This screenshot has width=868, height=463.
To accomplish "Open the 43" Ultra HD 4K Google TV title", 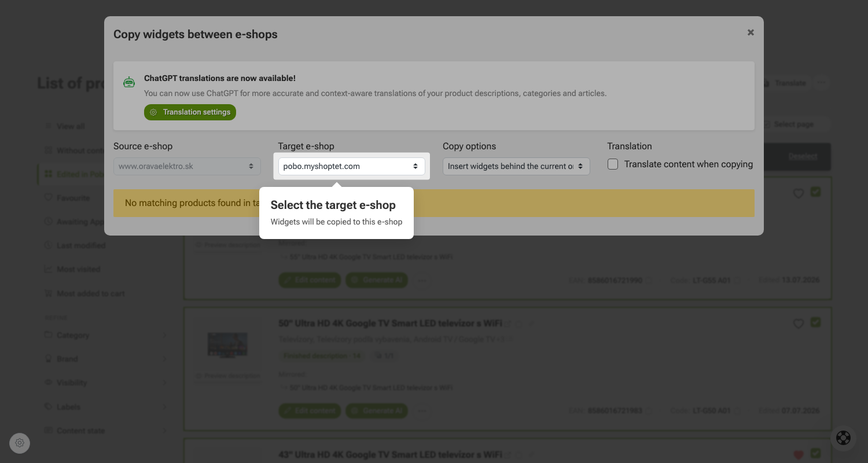I will point(391,454).
